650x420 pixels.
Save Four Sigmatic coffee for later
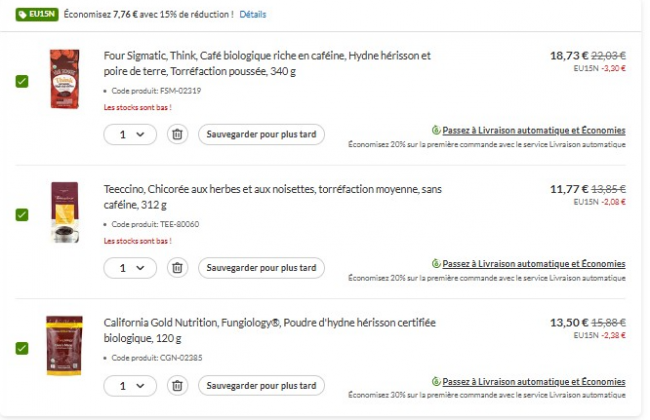[261, 134]
